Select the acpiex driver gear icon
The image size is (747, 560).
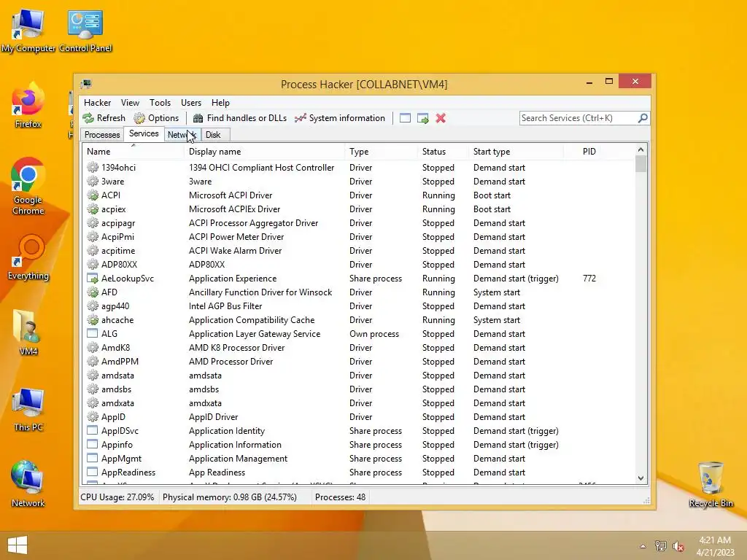[93, 209]
